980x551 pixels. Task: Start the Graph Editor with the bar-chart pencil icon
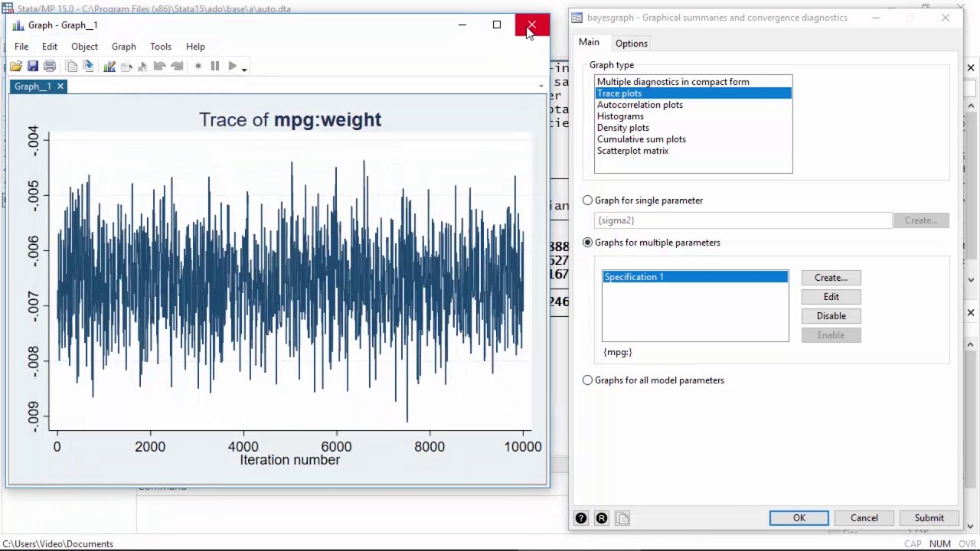pyautogui.click(x=109, y=67)
